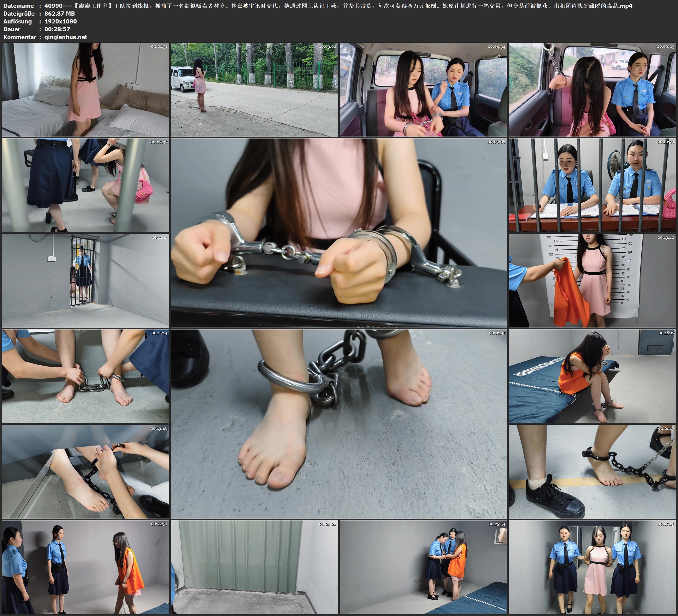Open the thumbnail stamped 00:18:17
Image resolution: width=678 pixels, height=616 pixels.
tap(593, 376)
